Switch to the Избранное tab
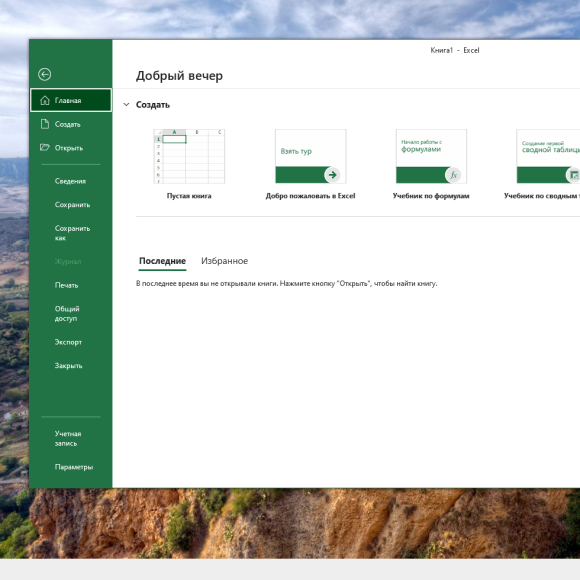The width and height of the screenshot is (580, 580). [x=225, y=261]
